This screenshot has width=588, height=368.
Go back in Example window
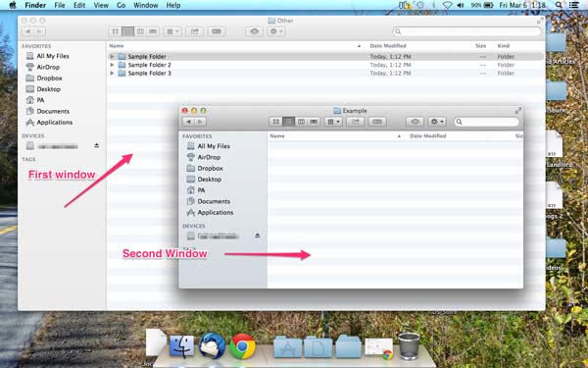pyautogui.click(x=188, y=122)
